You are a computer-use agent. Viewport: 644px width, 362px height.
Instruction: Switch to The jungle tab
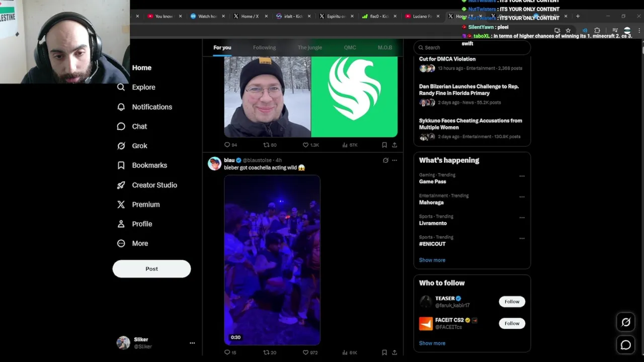(309, 47)
